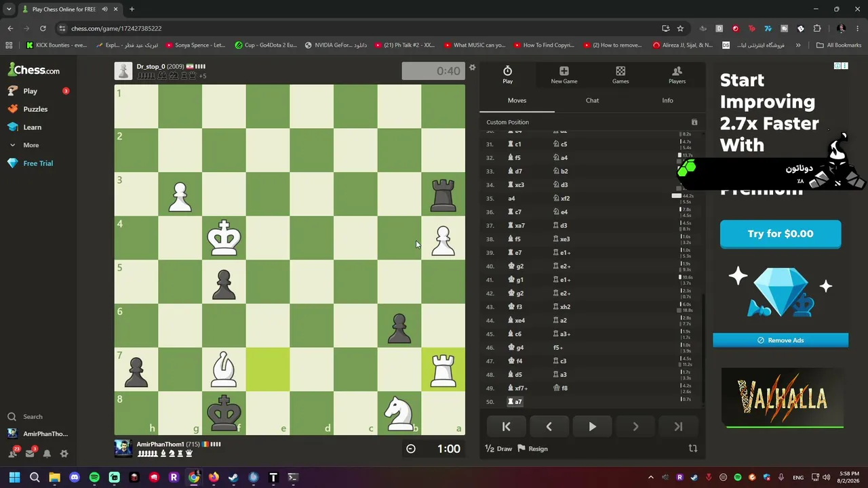Step forward one move
The image size is (868, 488).
point(635,426)
